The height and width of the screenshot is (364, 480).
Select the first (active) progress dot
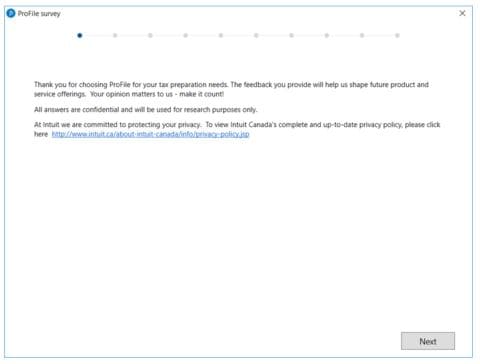point(79,35)
